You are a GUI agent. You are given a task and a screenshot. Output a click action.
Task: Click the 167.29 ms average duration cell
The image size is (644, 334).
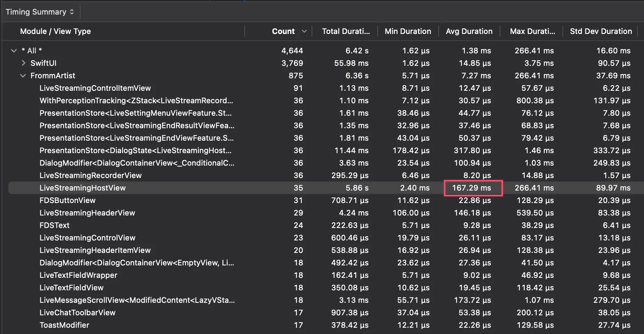pyautogui.click(x=472, y=188)
